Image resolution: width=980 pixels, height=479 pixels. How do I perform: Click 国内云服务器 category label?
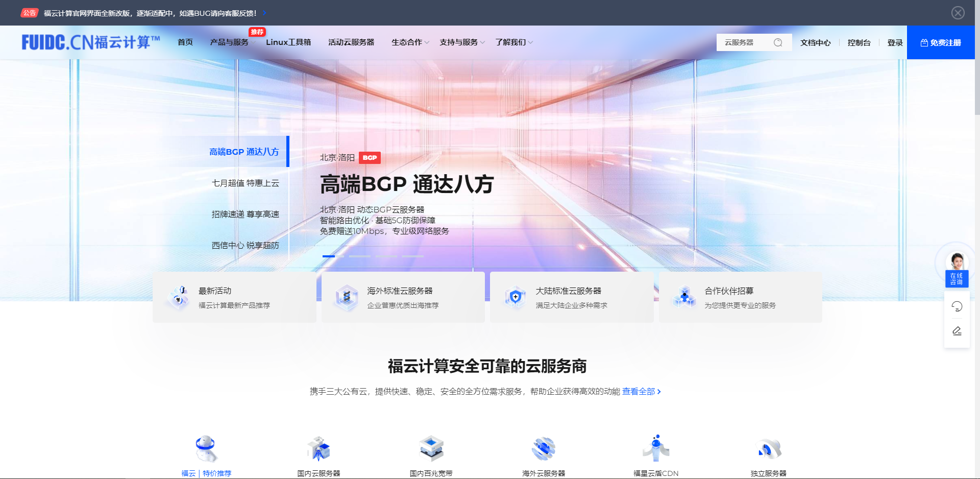tap(319, 473)
